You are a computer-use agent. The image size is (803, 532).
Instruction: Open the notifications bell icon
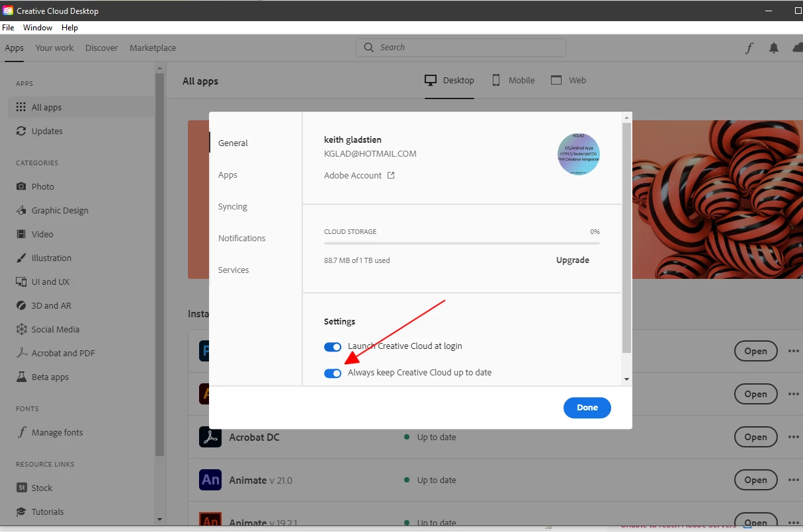point(774,48)
